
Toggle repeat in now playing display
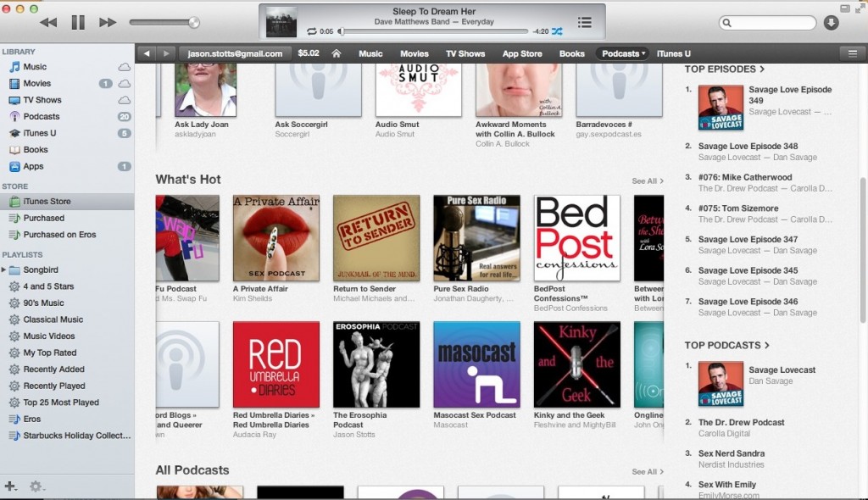coord(312,31)
